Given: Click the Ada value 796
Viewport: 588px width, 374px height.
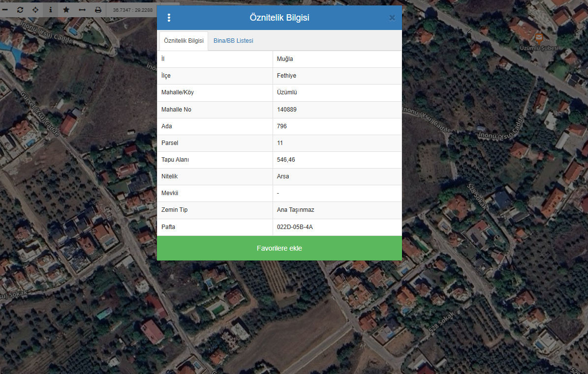Looking at the screenshot, I should pyautogui.click(x=282, y=126).
